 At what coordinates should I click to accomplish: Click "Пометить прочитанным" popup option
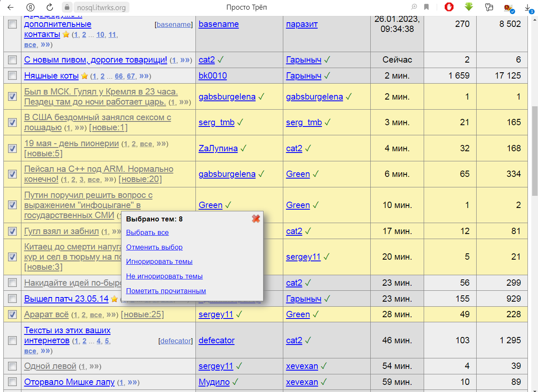click(x=166, y=291)
